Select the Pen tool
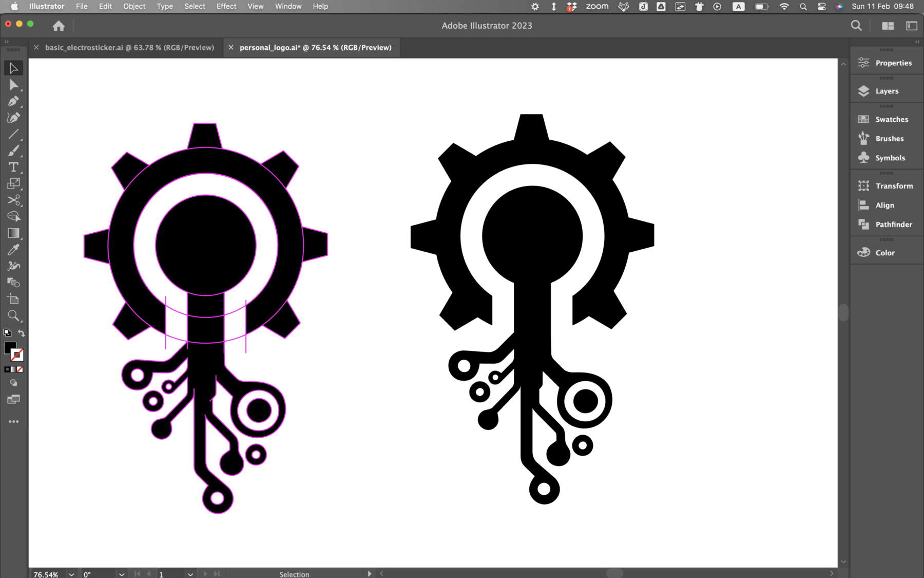This screenshot has width=924, height=578. point(13,101)
